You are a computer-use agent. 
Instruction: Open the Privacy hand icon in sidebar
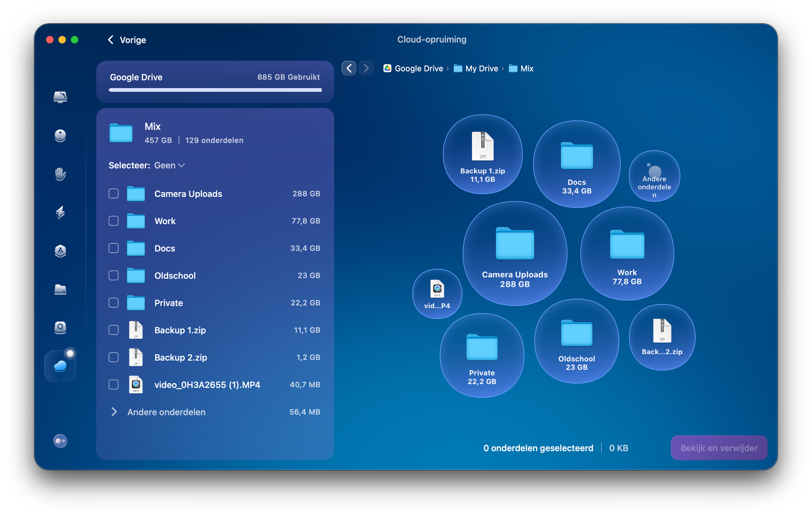pyautogui.click(x=60, y=174)
